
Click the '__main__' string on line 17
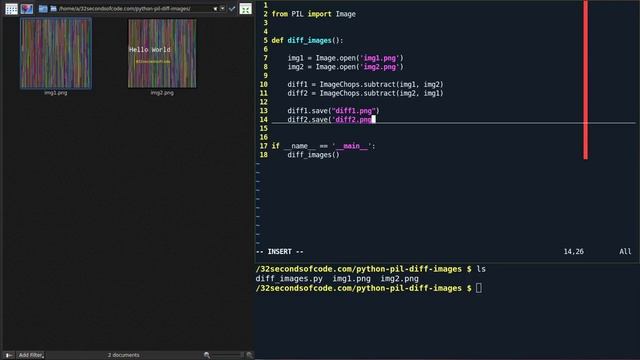pos(351,146)
